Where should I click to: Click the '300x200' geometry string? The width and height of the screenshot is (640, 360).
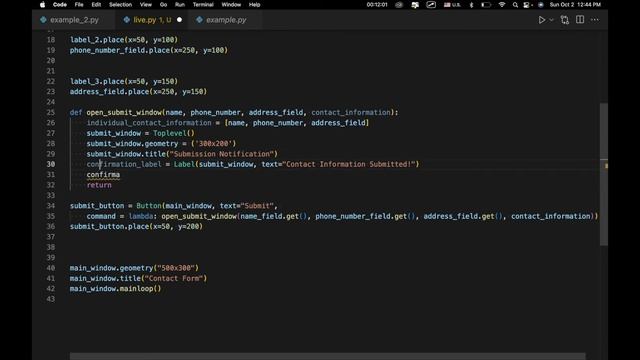point(213,144)
